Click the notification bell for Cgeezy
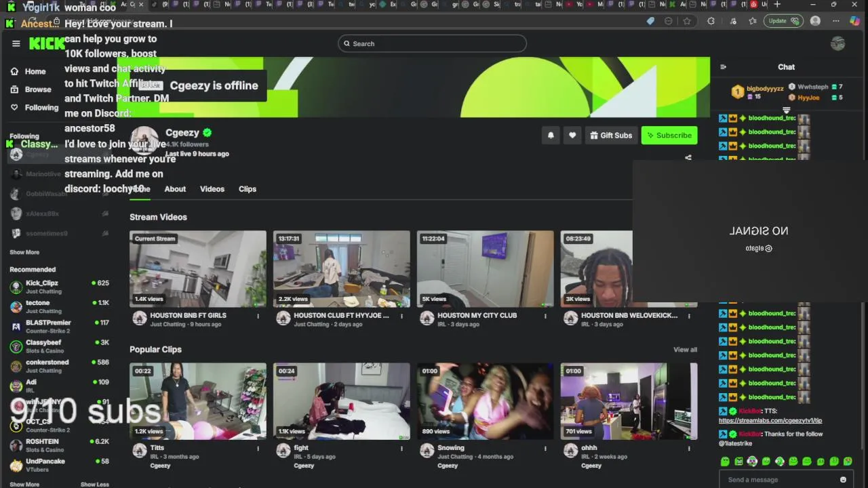The width and height of the screenshot is (868, 488). (551, 135)
